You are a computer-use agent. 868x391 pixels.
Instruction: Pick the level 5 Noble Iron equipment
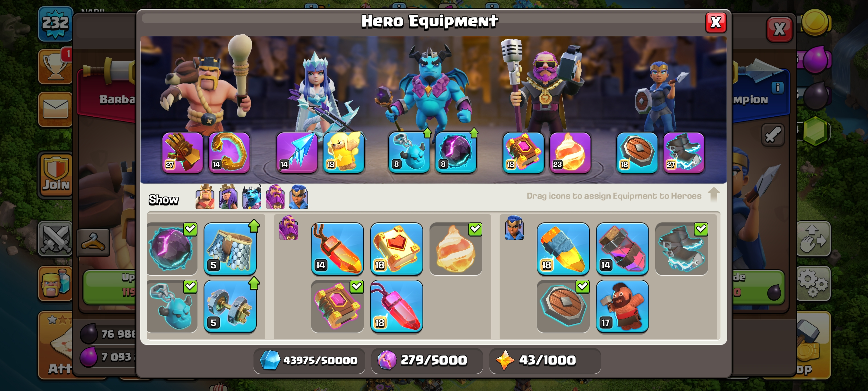(x=230, y=306)
